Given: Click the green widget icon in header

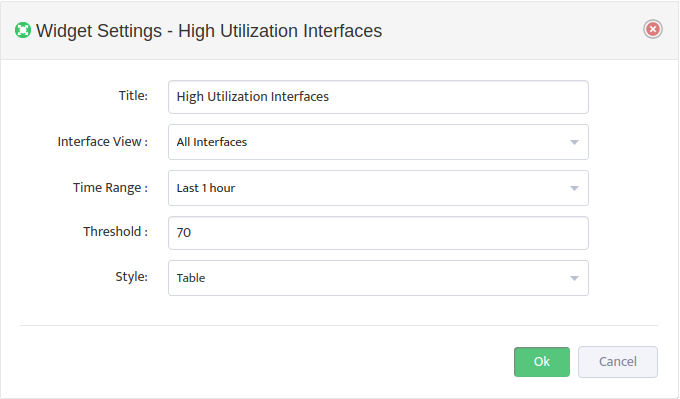Looking at the screenshot, I should (x=23, y=30).
